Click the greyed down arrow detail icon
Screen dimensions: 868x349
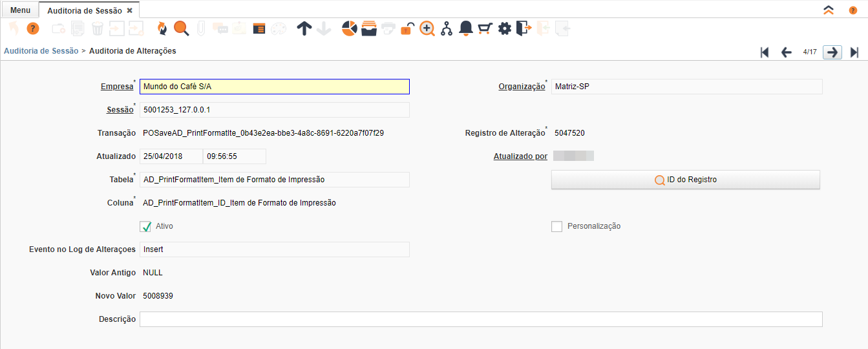pos(324,28)
